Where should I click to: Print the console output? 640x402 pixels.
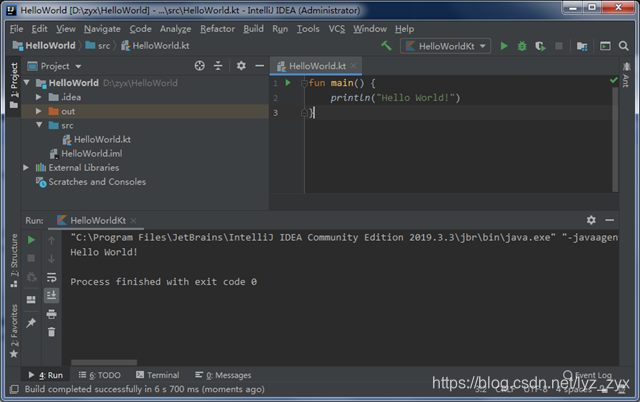[x=51, y=314]
